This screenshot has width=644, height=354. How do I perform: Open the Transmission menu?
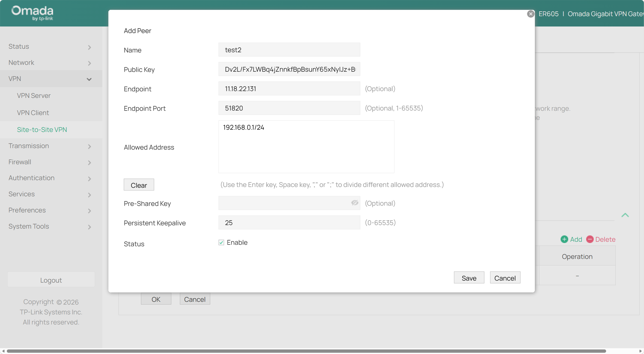pyautogui.click(x=29, y=146)
